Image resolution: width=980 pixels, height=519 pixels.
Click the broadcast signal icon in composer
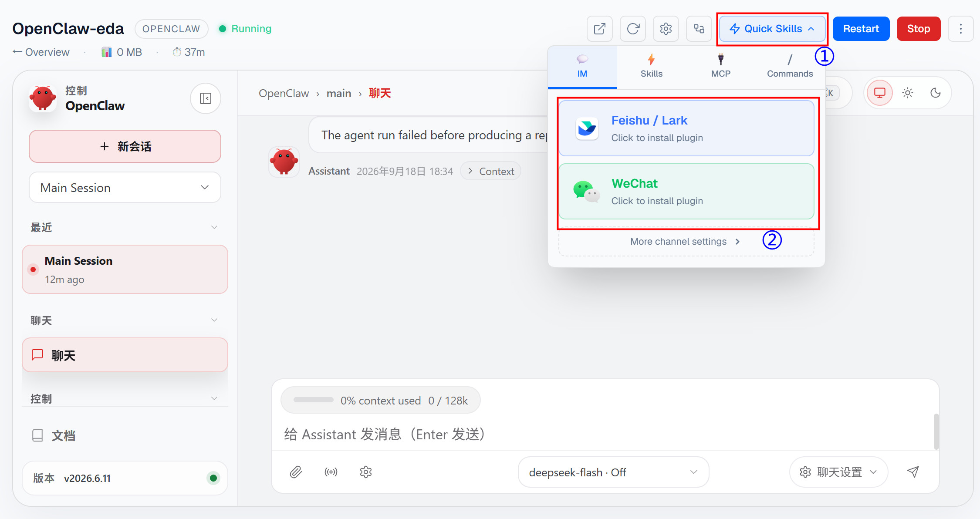[x=331, y=472]
